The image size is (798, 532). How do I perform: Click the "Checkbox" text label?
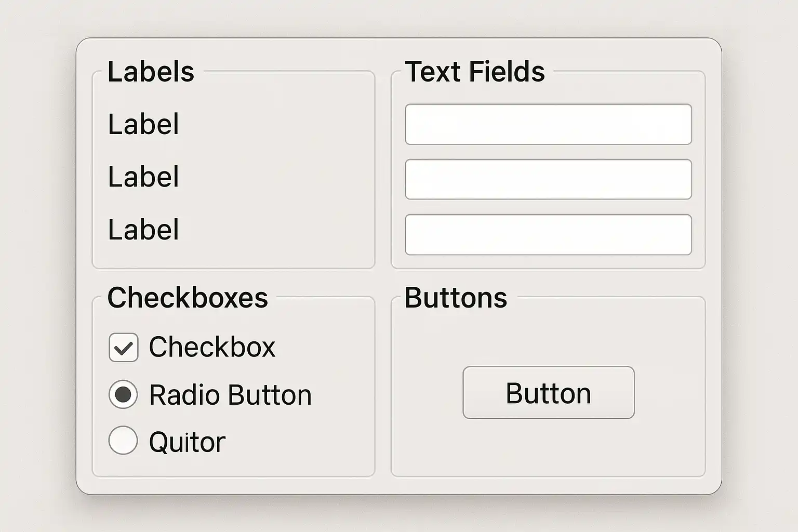212,347
